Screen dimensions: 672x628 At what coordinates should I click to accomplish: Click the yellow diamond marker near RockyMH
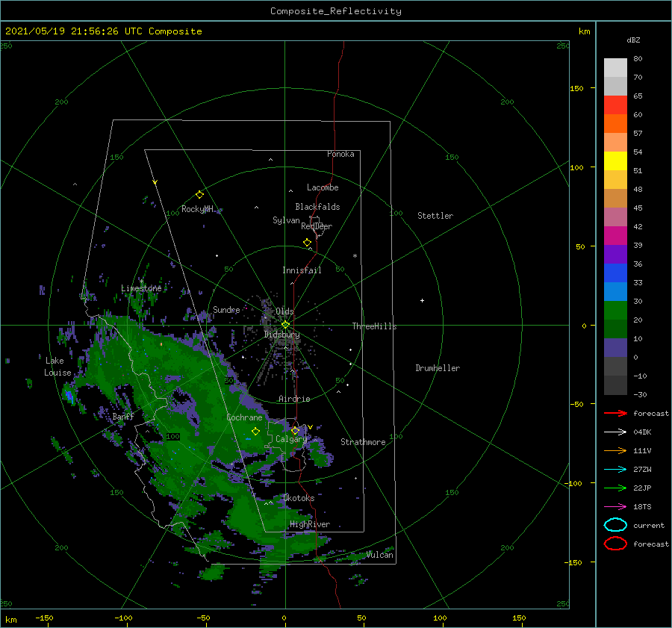199,195
